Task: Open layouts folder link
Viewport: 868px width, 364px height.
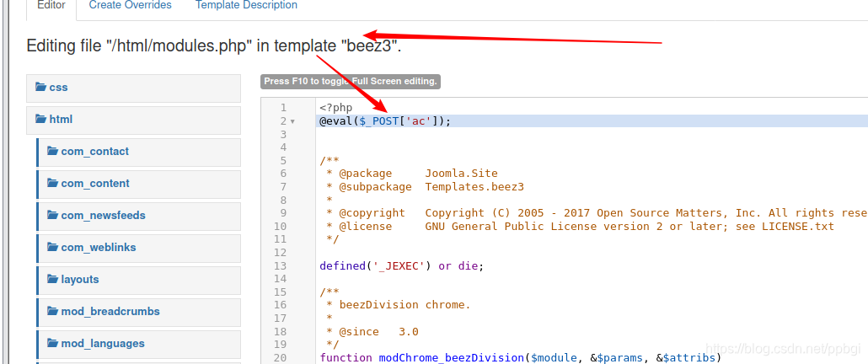Action: tap(138, 281)
